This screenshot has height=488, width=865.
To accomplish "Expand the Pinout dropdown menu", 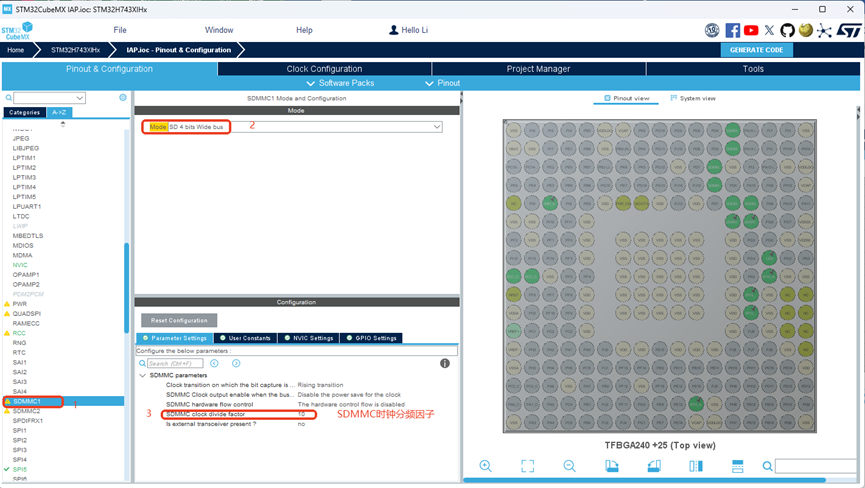I will coord(442,83).
